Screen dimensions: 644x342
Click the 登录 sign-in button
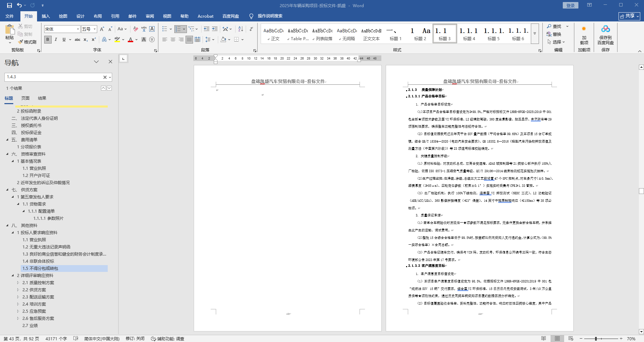(570, 5)
